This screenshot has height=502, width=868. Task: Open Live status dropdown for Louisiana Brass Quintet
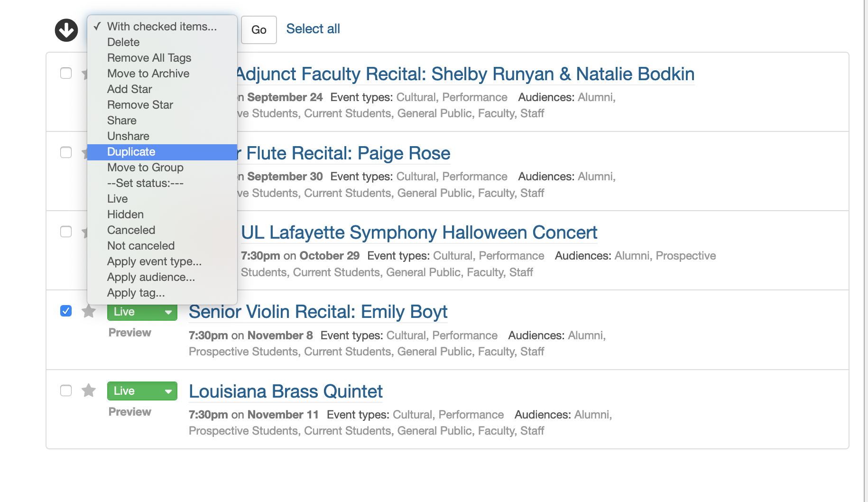pos(142,391)
